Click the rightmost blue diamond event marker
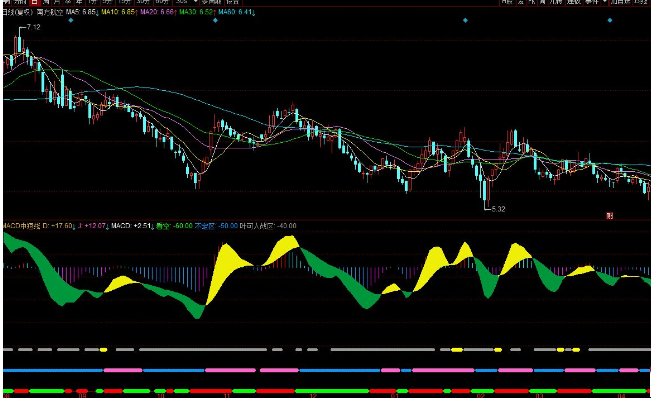The width and height of the screenshot is (651, 398). pyautogui.click(x=610, y=20)
